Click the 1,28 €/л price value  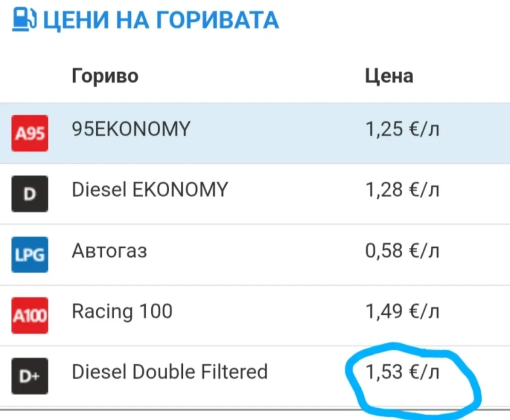click(x=402, y=189)
